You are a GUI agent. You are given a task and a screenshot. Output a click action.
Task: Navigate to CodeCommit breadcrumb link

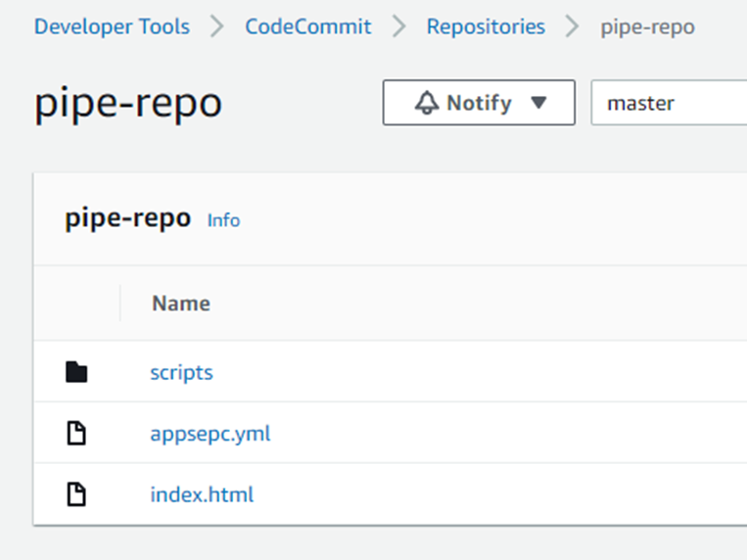coord(307,26)
